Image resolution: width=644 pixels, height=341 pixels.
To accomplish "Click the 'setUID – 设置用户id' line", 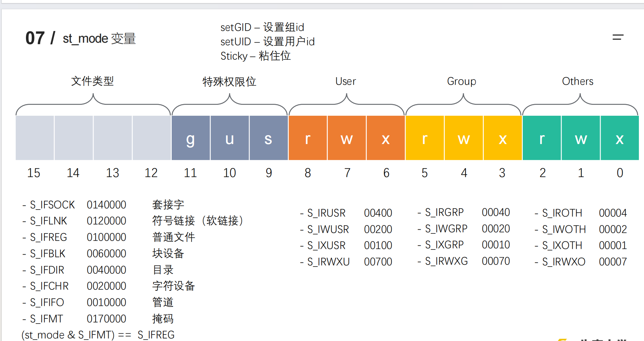I will [x=267, y=42].
